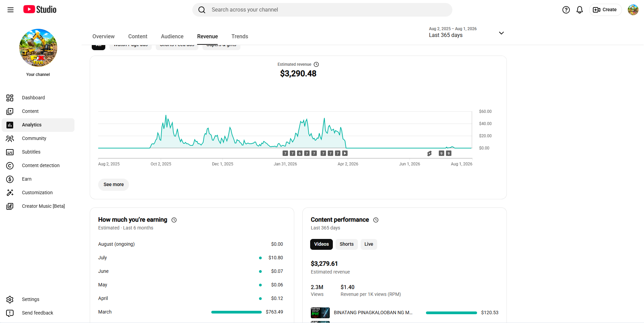Open Subtitles from the sidebar
Image resolution: width=644 pixels, height=323 pixels.
(x=31, y=152)
